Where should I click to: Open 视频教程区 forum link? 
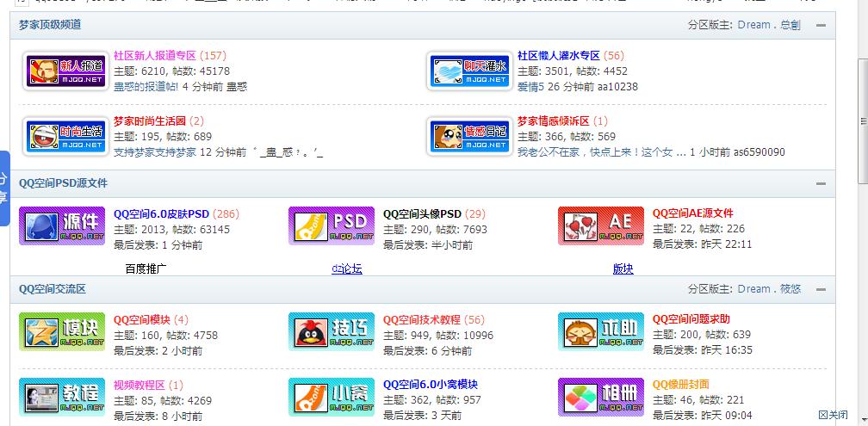click(139, 385)
